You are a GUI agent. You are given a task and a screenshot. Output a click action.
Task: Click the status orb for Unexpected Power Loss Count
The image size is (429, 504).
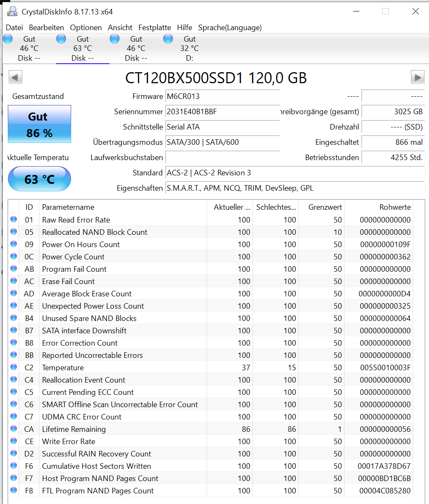point(14,305)
